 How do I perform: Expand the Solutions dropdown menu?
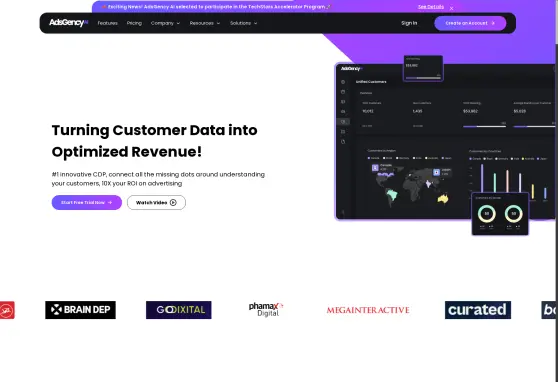click(x=243, y=23)
